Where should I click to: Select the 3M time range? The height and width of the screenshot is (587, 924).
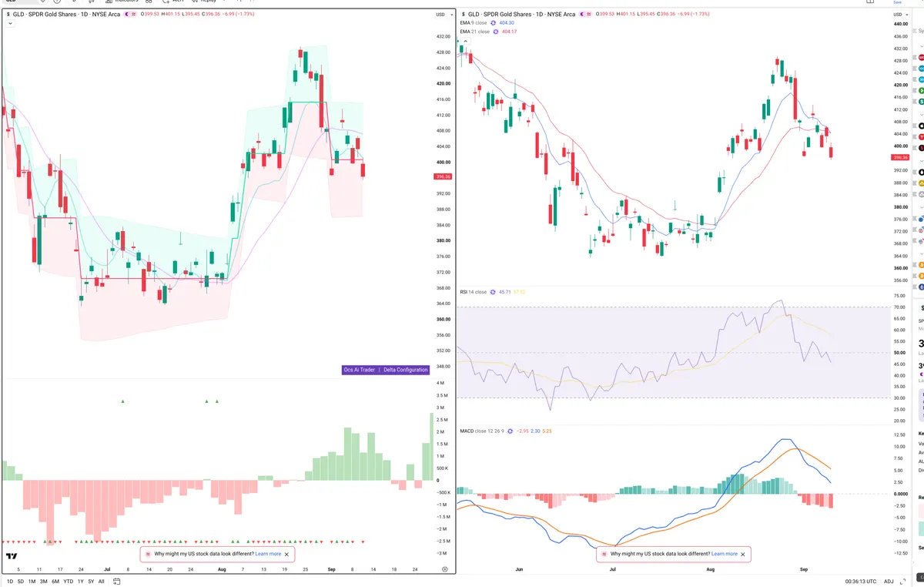[x=43, y=582]
